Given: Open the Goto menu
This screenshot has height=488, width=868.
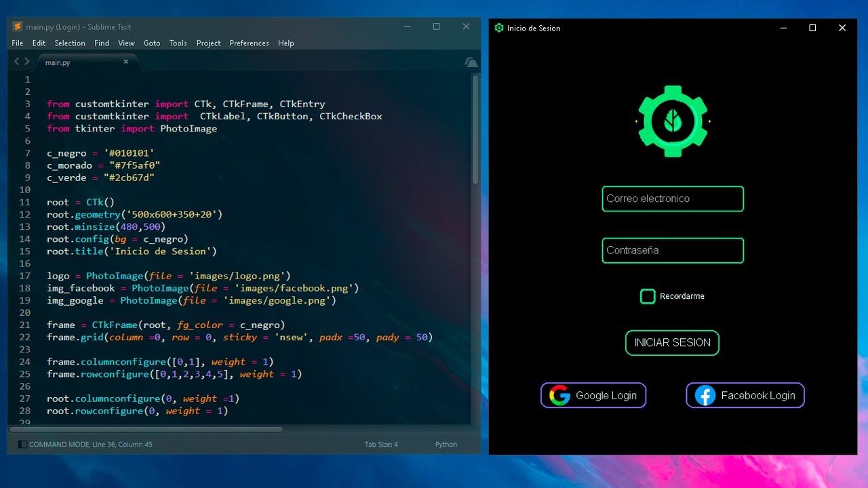Looking at the screenshot, I should 152,43.
